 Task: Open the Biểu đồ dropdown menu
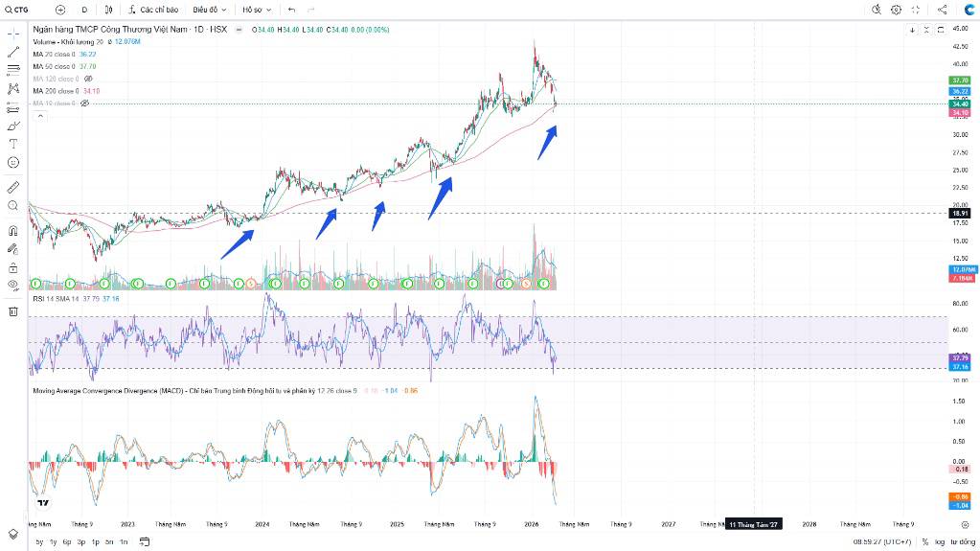210,10
